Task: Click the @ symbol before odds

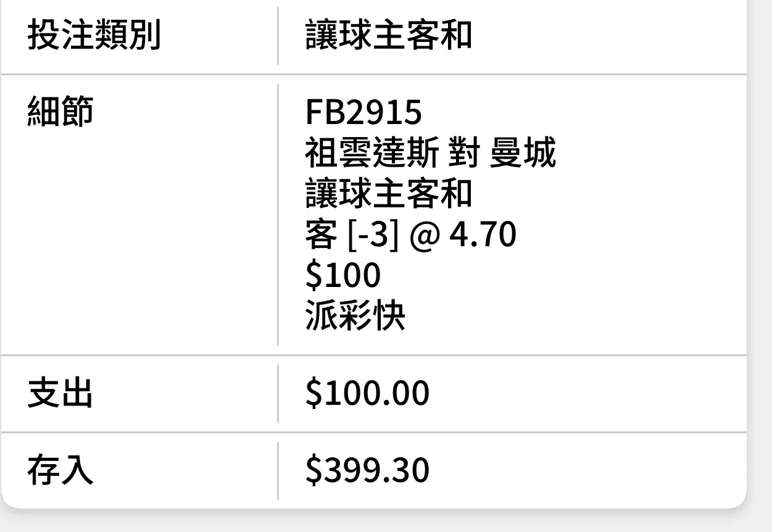Action: (x=423, y=235)
